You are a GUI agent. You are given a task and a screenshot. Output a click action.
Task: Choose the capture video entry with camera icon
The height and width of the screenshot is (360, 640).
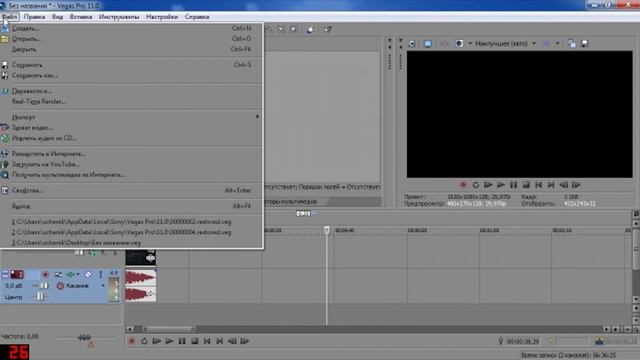click(131, 128)
